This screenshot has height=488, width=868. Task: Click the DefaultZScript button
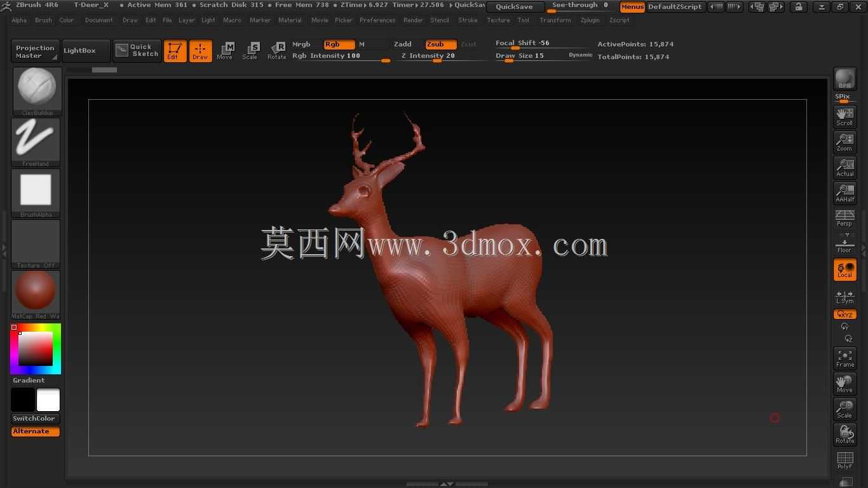[675, 6]
